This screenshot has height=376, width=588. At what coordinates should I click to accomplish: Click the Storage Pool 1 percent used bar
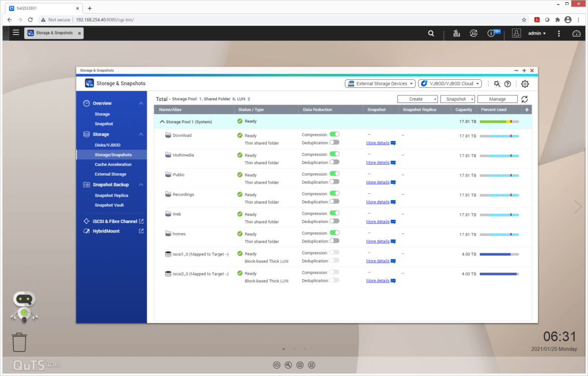[499, 121]
